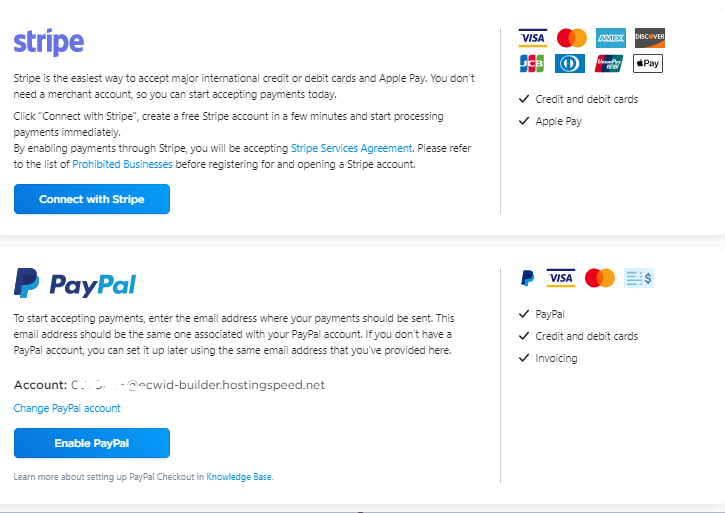Click the UnionPay card icon

[610, 64]
